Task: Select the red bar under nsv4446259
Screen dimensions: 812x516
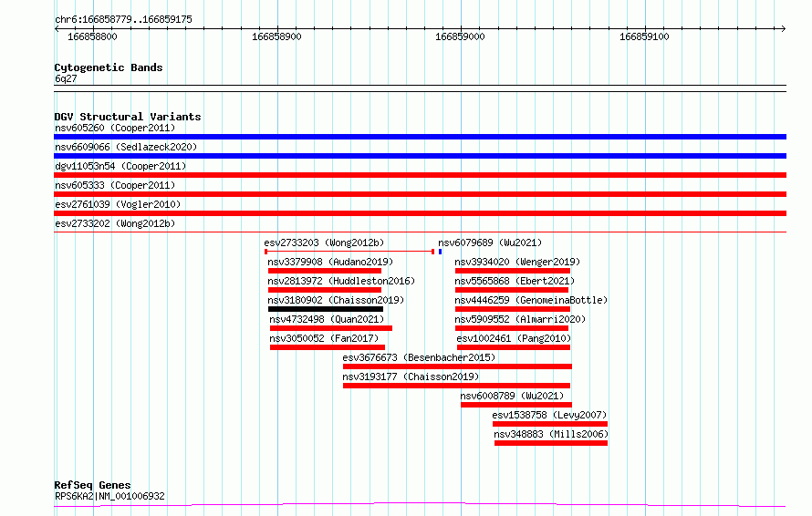Action: pyautogui.click(x=513, y=309)
